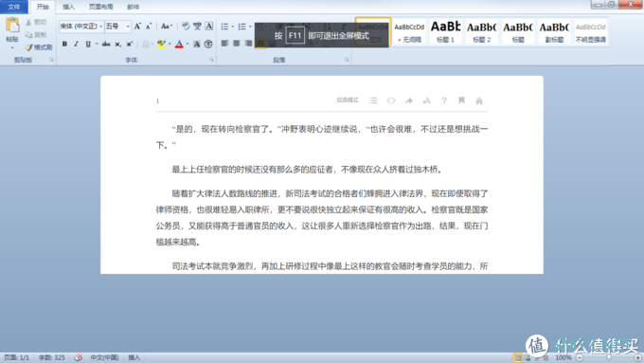The image size is (644, 363).
Task: Apply the 标题 (Title) style
Action: pyautogui.click(x=518, y=32)
